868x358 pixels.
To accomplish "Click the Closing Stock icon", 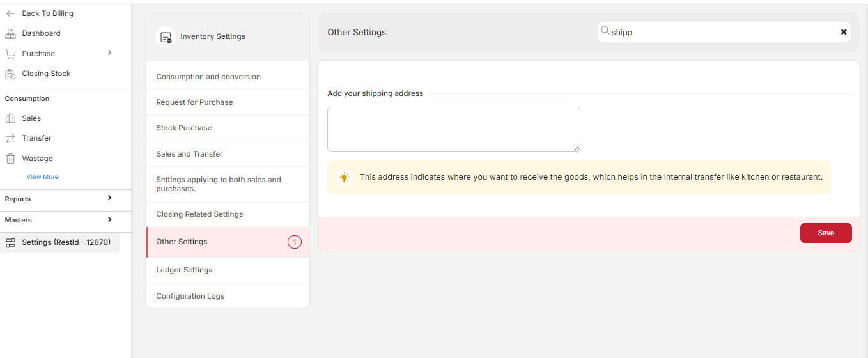I will pyautogui.click(x=10, y=74).
